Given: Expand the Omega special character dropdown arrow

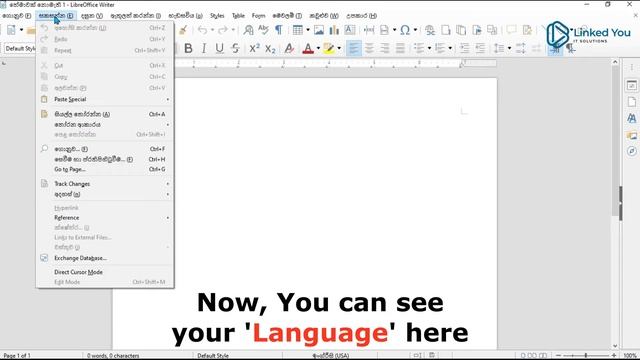Looking at the screenshot, I should pyautogui.click(x=415, y=30).
